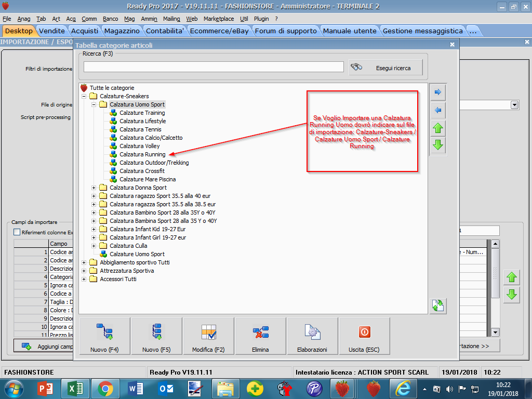Collapse the Calzatura Uomo Sport folder
The width and height of the screenshot is (532, 399).
[94, 104]
